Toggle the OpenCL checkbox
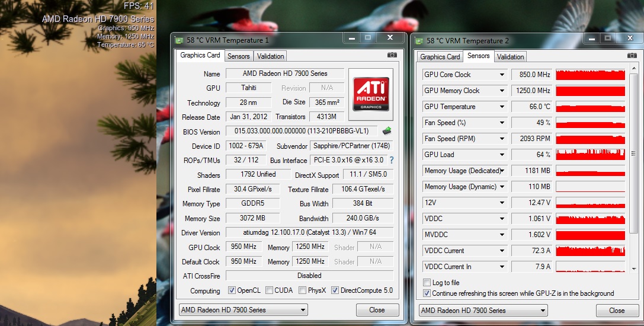The width and height of the screenshot is (644, 326). [232, 290]
